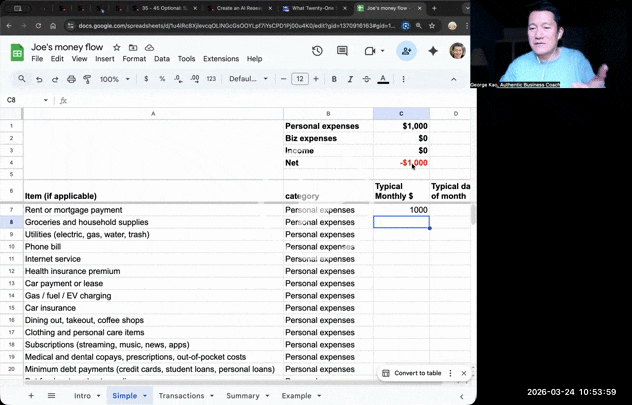Click the share button
The height and width of the screenshot is (405, 632).
click(x=406, y=51)
